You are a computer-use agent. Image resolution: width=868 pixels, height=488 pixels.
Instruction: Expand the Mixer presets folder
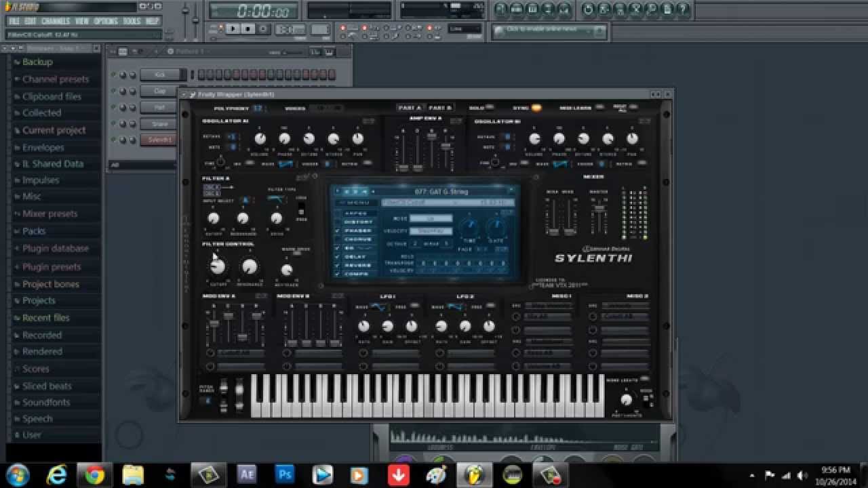(x=50, y=213)
